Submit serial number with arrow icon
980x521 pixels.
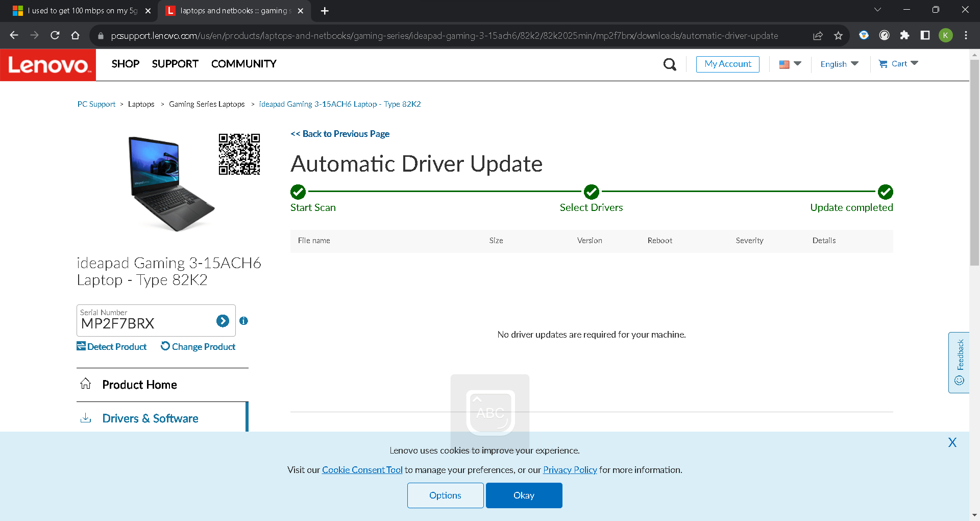(223, 321)
